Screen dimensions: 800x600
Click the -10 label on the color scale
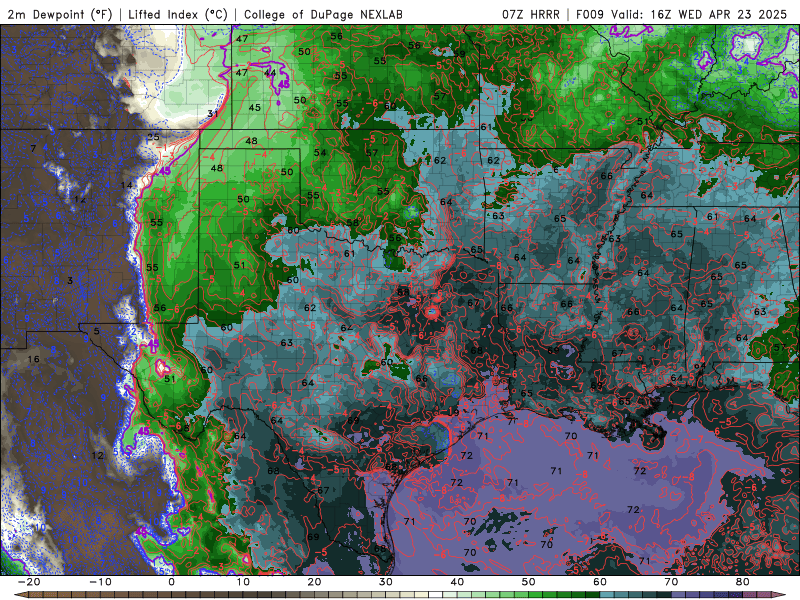100,582
